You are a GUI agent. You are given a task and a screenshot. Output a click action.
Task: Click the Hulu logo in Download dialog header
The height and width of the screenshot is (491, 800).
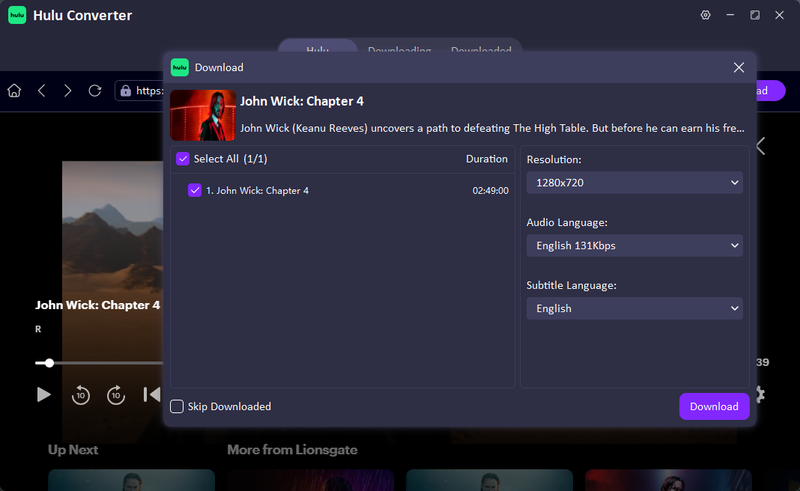coord(180,67)
